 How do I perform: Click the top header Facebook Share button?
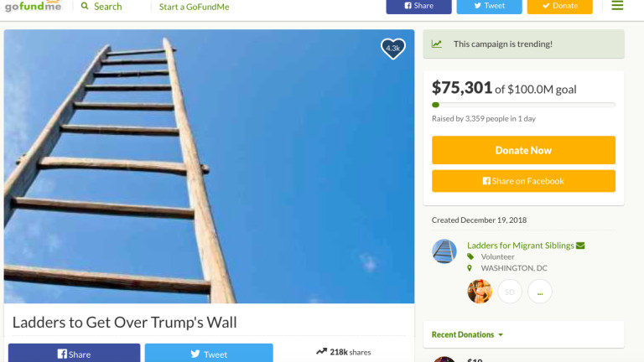[418, 6]
